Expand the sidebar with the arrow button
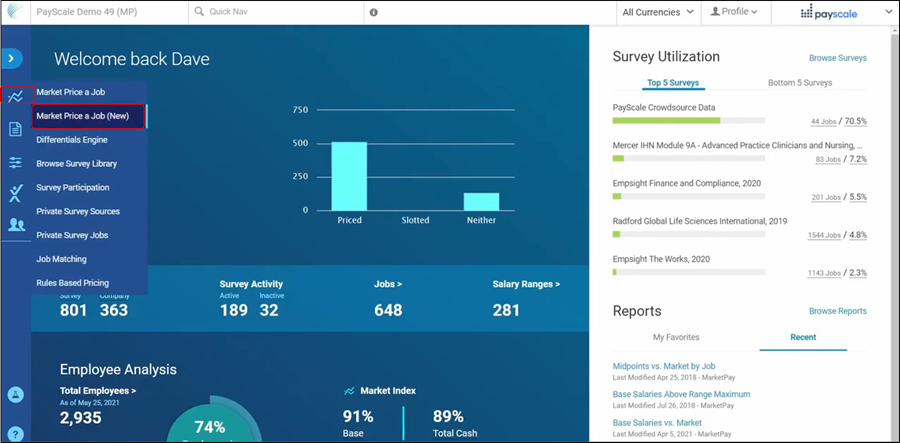Screen dimensions: 900x443 pyautogui.click(x=13, y=58)
